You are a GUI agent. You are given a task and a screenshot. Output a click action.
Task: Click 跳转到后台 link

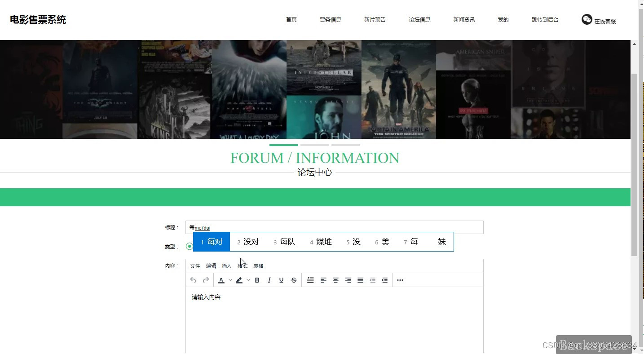545,20
